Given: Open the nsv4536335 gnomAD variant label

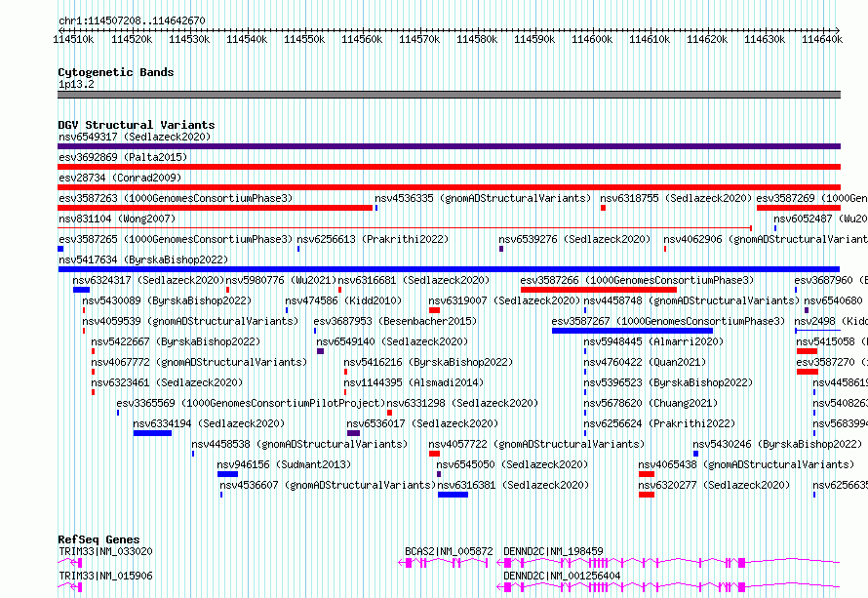Looking at the screenshot, I should (x=483, y=198).
